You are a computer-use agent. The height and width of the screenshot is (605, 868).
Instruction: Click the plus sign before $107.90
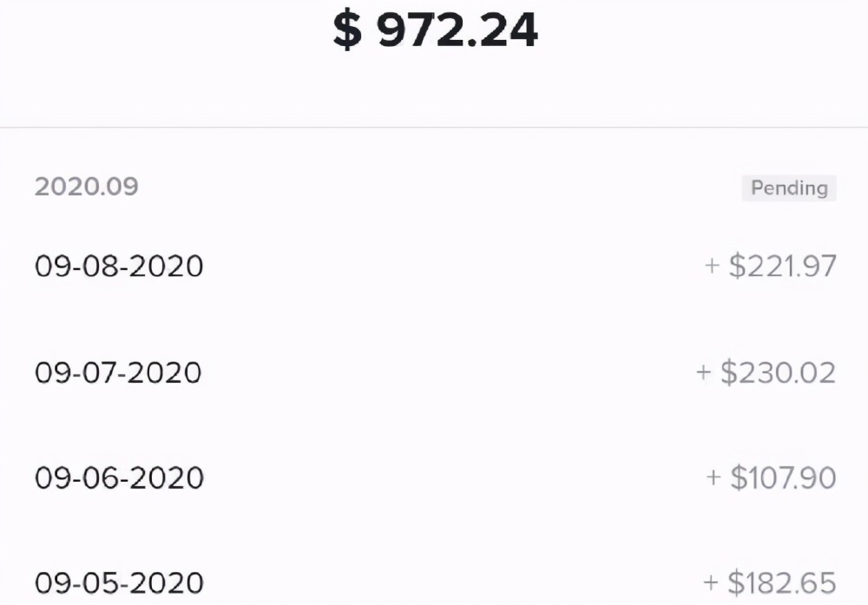click(x=713, y=477)
